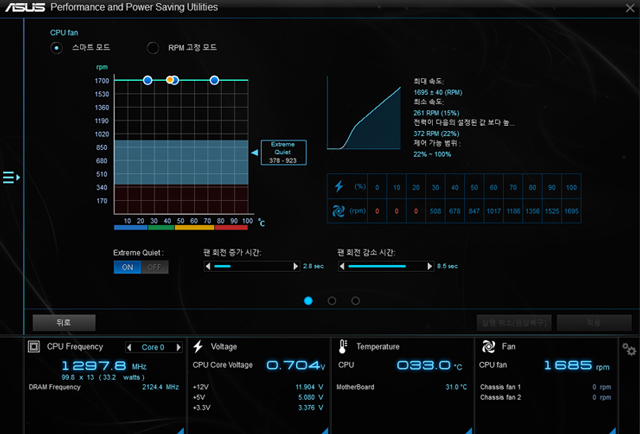The height and width of the screenshot is (434, 640).
Task: Click right arrow of fan spin-up time slider
Action: pos(296,266)
